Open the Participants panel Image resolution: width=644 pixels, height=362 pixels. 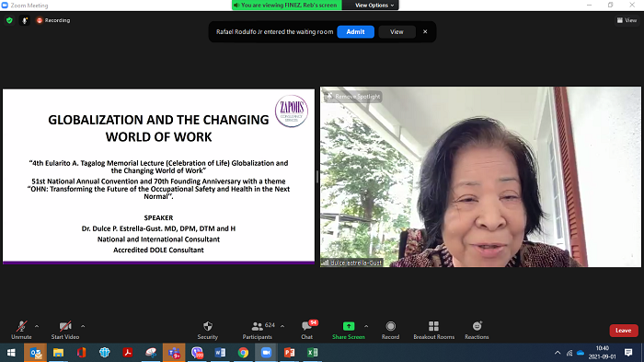tap(258, 331)
